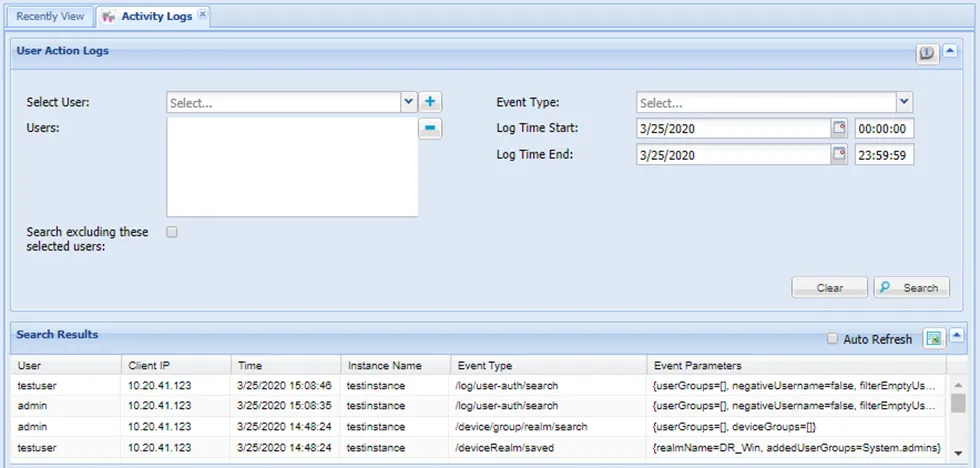The width and height of the screenshot is (980, 468).
Task: Select the Activity Logs tab
Action: [153, 17]
